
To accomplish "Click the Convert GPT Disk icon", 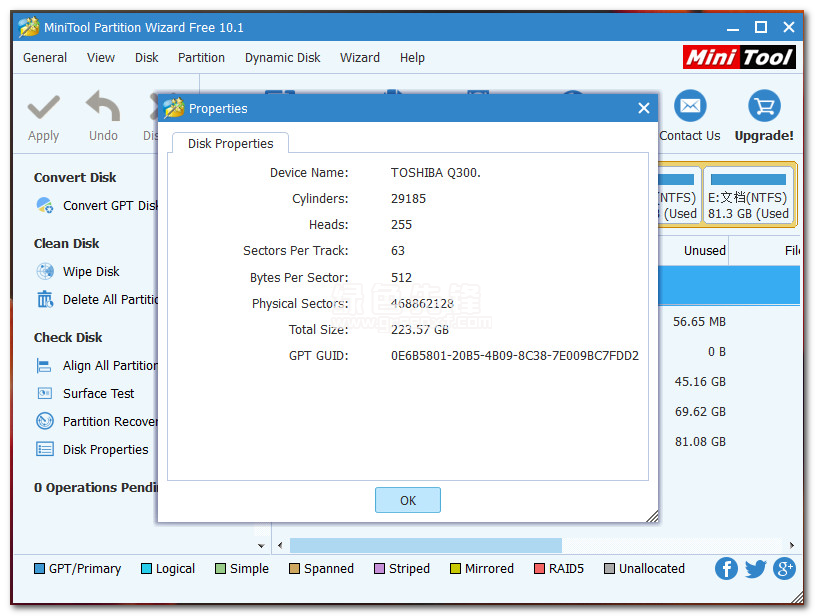I will click(x=45, y=205).
